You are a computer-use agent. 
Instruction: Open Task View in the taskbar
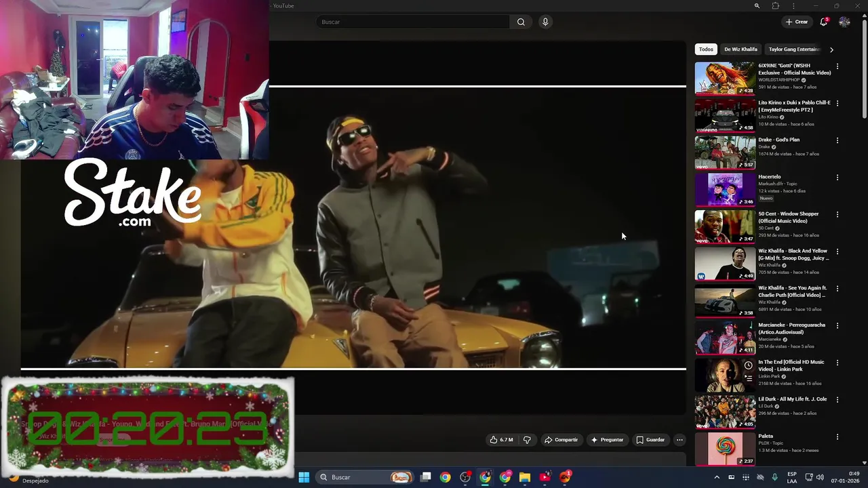tap(426, 477)
